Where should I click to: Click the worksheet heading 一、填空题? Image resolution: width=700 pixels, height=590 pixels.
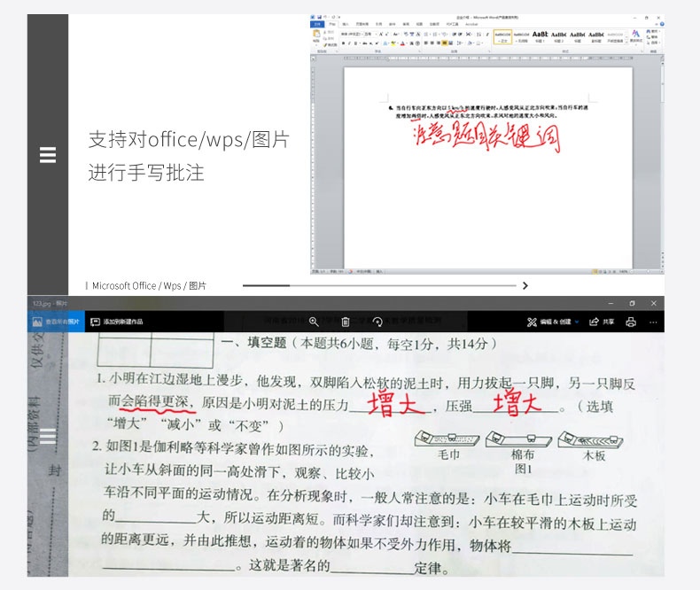coord(253,343)
